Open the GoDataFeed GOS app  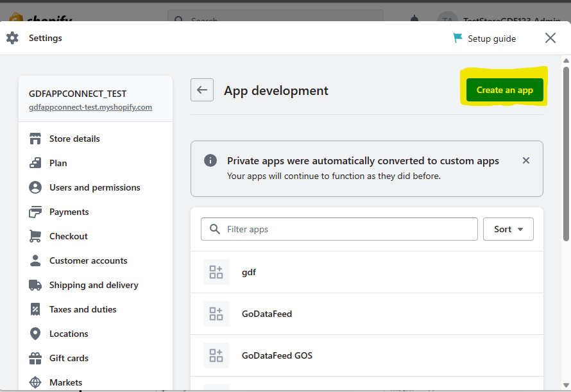(367, 355)
